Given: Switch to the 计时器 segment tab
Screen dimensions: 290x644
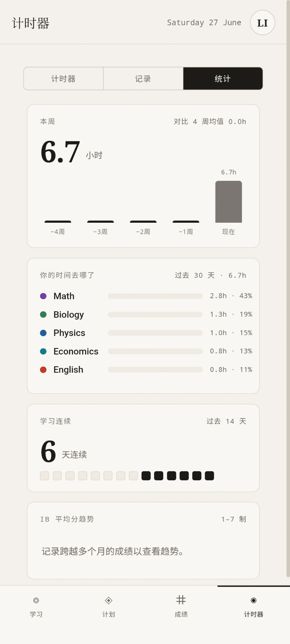Looking at the screenshot, I should tap(63, 78).
